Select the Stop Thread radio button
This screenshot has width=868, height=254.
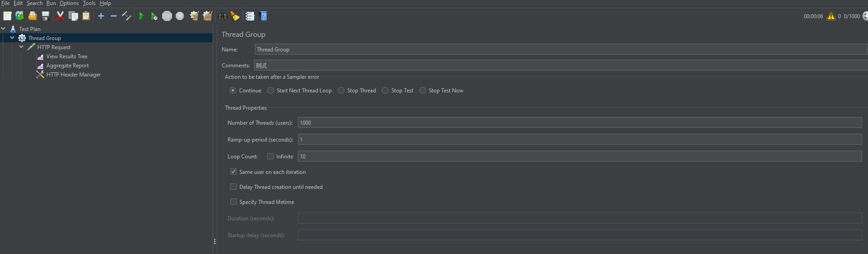[341, 91]
